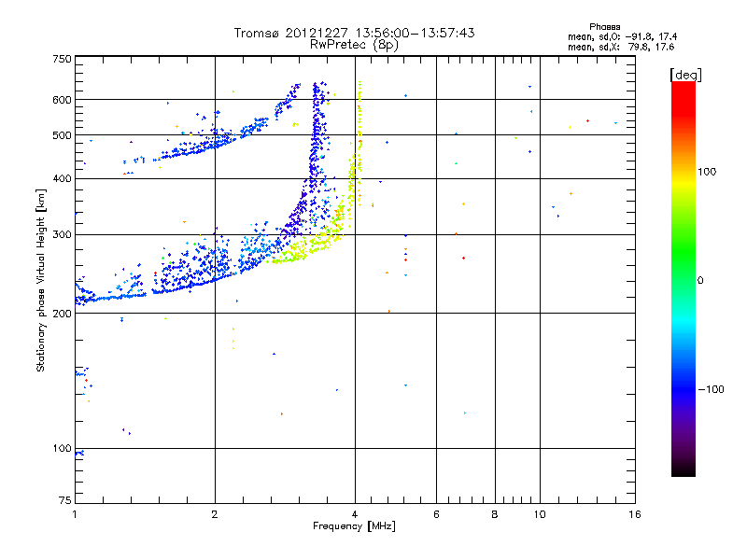Click the '[deg]' colorbar unit label

685,76
